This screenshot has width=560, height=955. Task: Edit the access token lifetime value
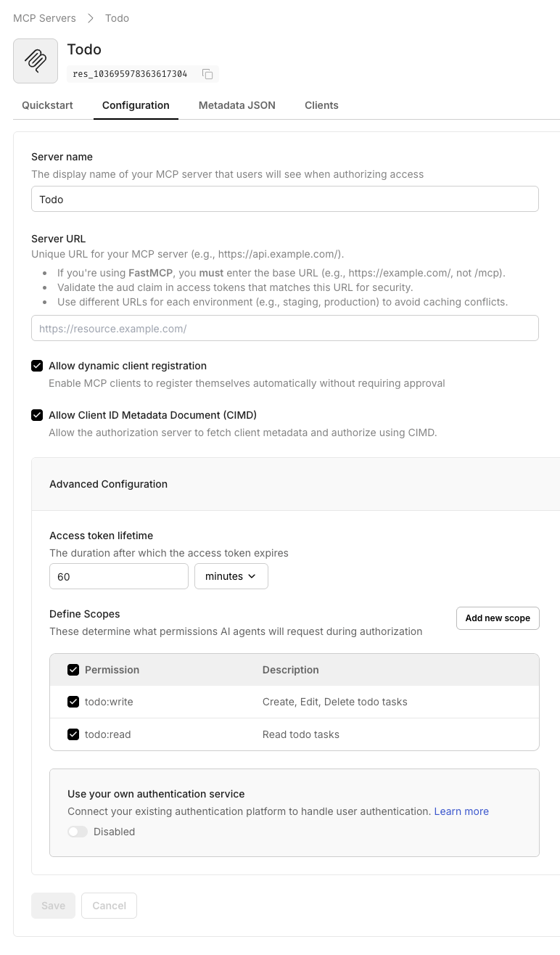(x=118, y=576)
